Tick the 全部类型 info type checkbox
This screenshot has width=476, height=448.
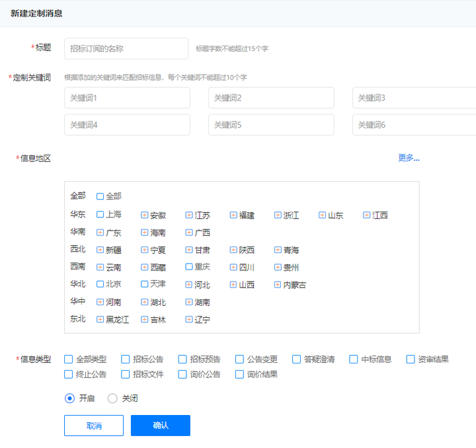pyautogui.click(x=68, y=359)
